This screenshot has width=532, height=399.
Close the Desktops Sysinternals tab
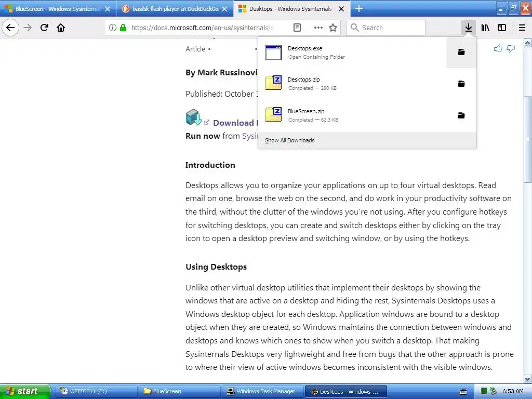(341, 9)
